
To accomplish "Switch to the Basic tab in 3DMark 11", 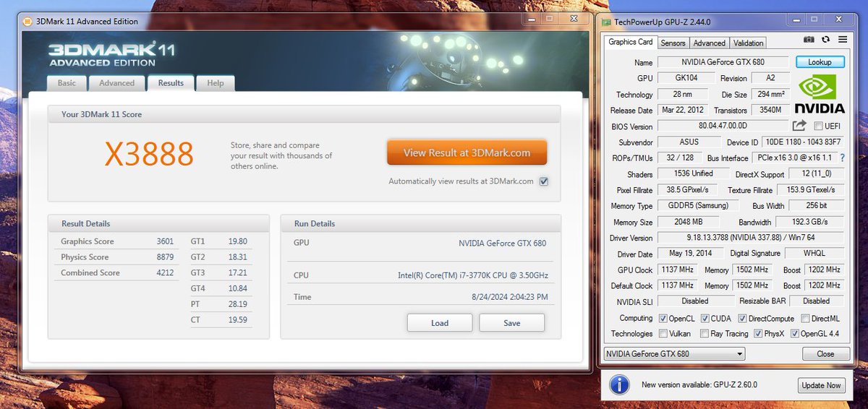I will [67, 83].
